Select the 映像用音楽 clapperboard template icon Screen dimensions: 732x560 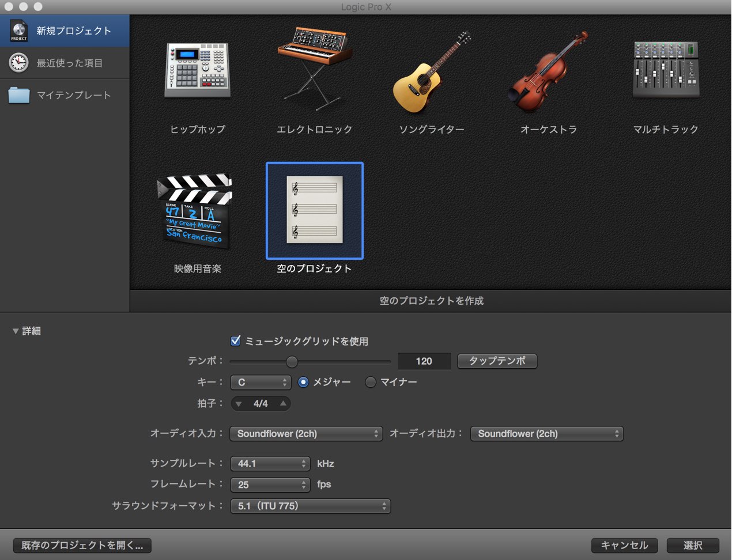click(x=195, y=211)
